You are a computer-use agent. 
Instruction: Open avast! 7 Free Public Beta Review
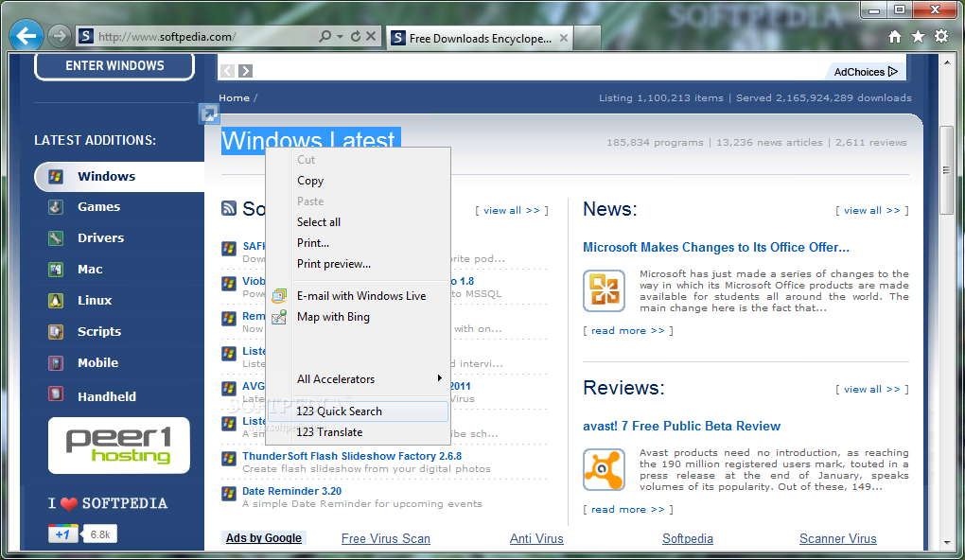click(681, 426)
